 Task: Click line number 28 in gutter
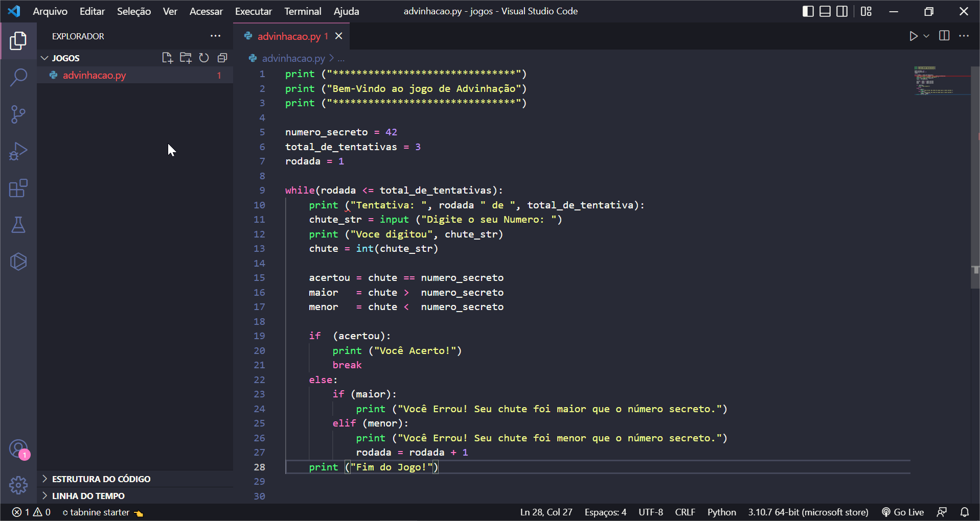(x=260, y=467)
